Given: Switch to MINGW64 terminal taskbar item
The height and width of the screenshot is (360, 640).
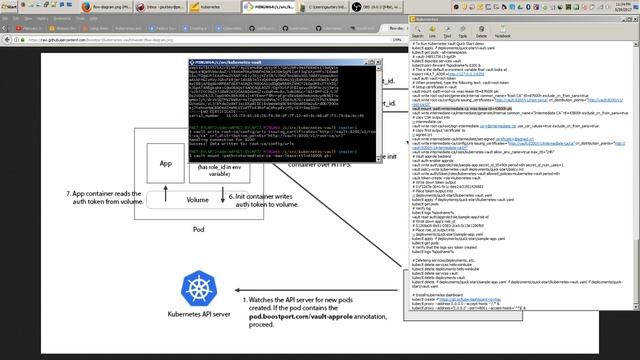Looking at the screenshot, I should pos(269,7).
